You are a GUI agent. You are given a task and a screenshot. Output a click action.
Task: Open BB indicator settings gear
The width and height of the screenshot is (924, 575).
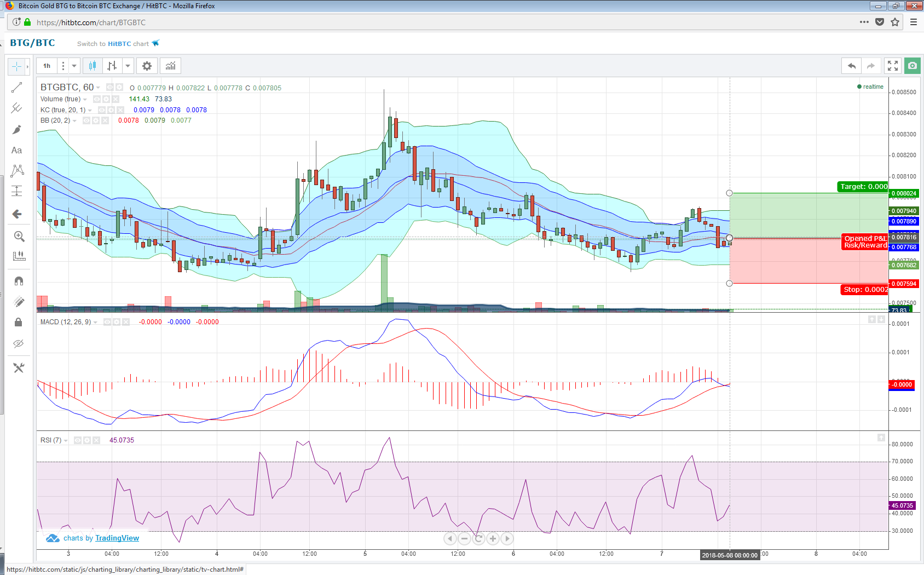96,120
